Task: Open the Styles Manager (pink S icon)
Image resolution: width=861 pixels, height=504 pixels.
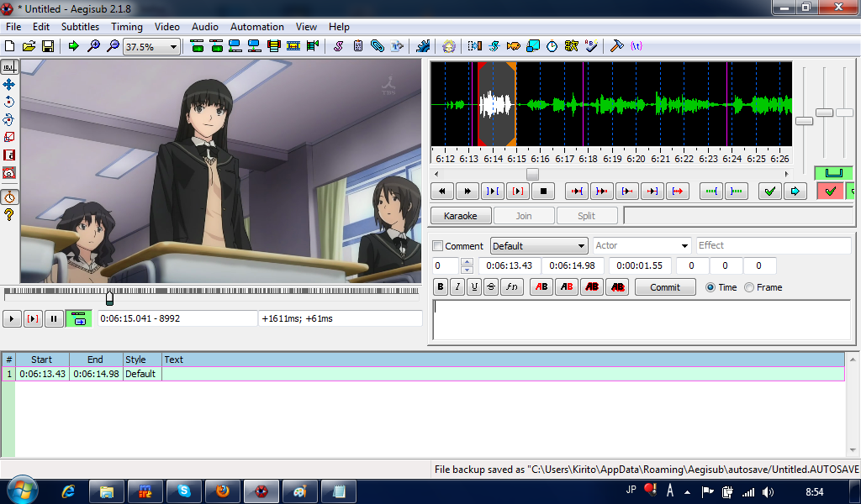Action: point(338,46)
